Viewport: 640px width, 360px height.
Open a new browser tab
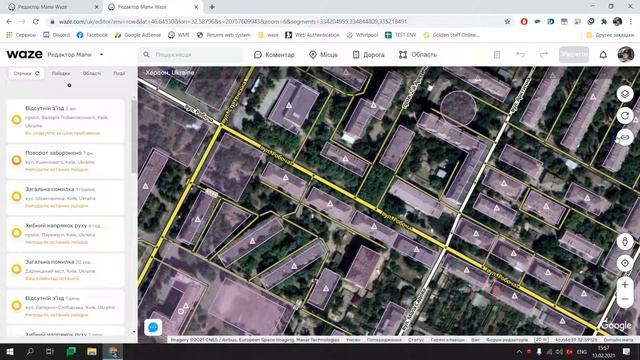pos(212,7)
